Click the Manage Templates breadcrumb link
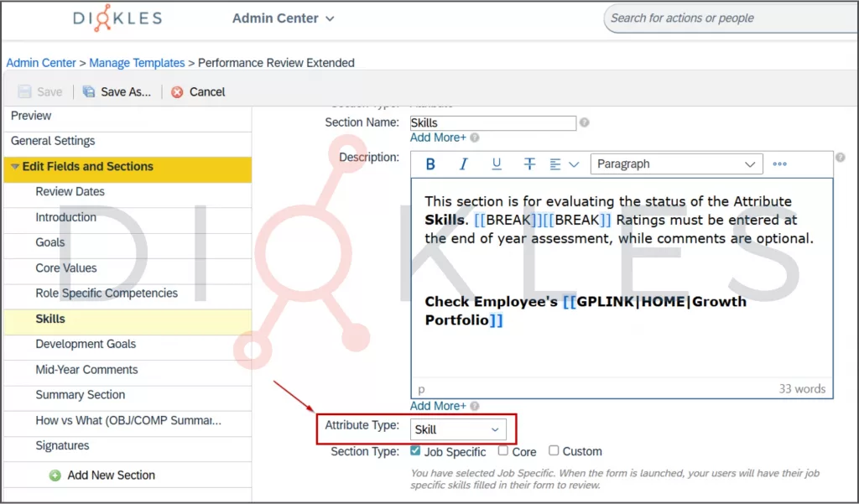The height and width of the screenshot is (504, 859). pos(137,63)
